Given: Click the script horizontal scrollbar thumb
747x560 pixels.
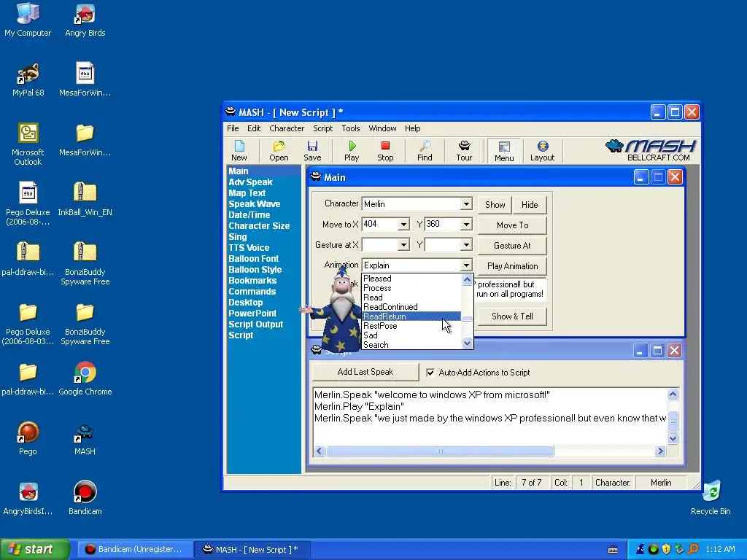Looking at the screenshot, I should (x=440, y=451).
